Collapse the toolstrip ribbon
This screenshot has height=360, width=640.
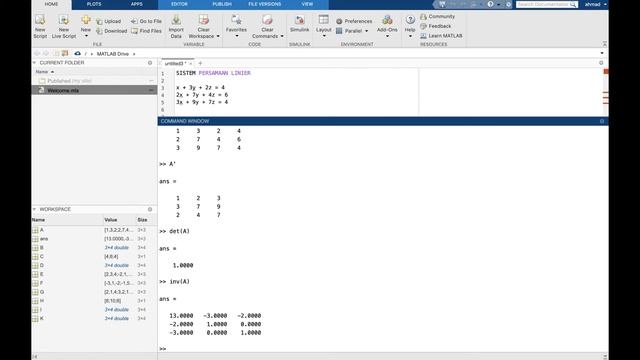(x=604, y=44)
